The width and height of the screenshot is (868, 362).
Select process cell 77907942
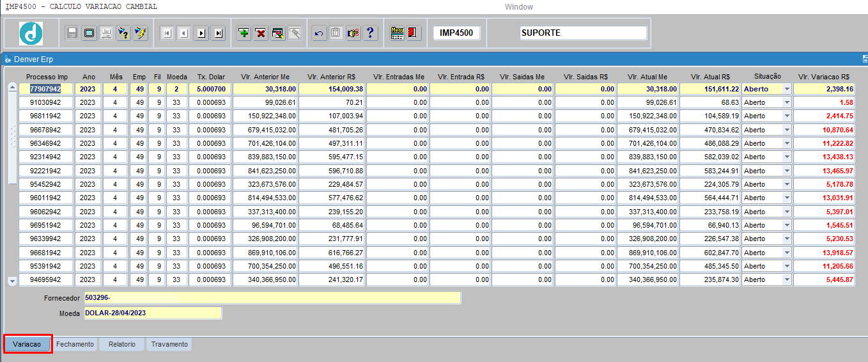coord(45,89)
